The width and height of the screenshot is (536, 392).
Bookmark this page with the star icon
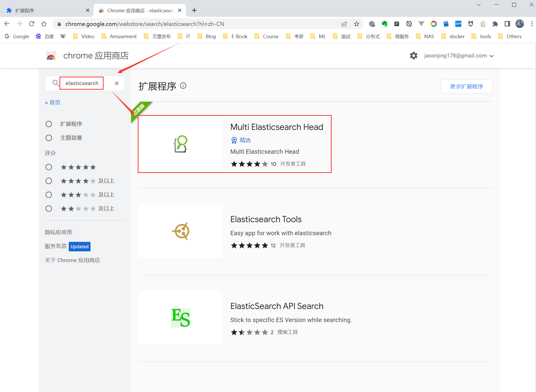click(356, 24)
